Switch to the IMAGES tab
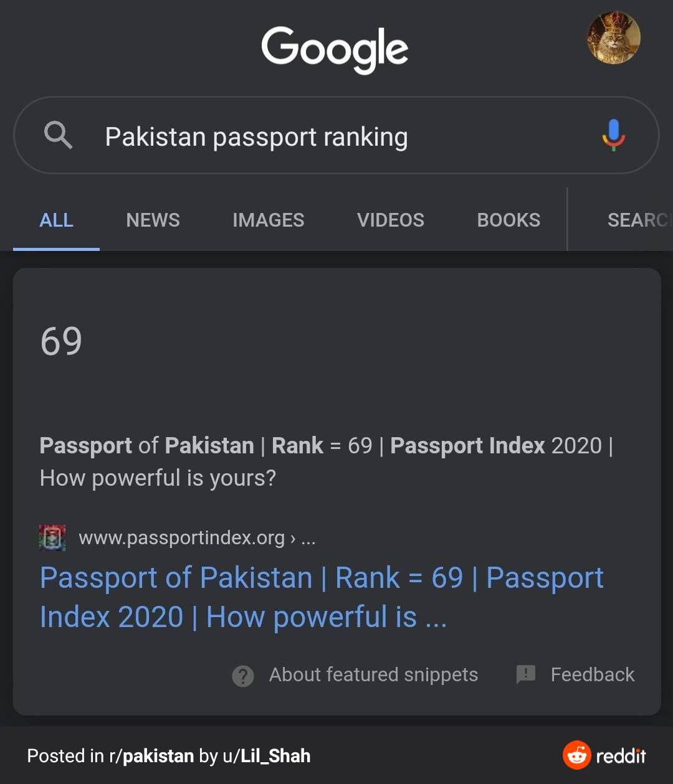Image resolution: width=673 pixels, height=784 pixels. (268, 220)
